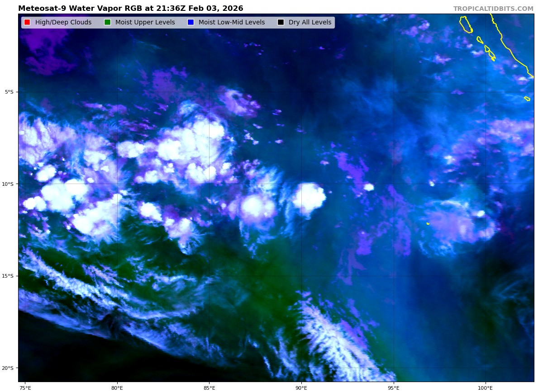
Task: Click the Meteosat-9 Water Vapor RGB title
Action: (x=130, y=9)
